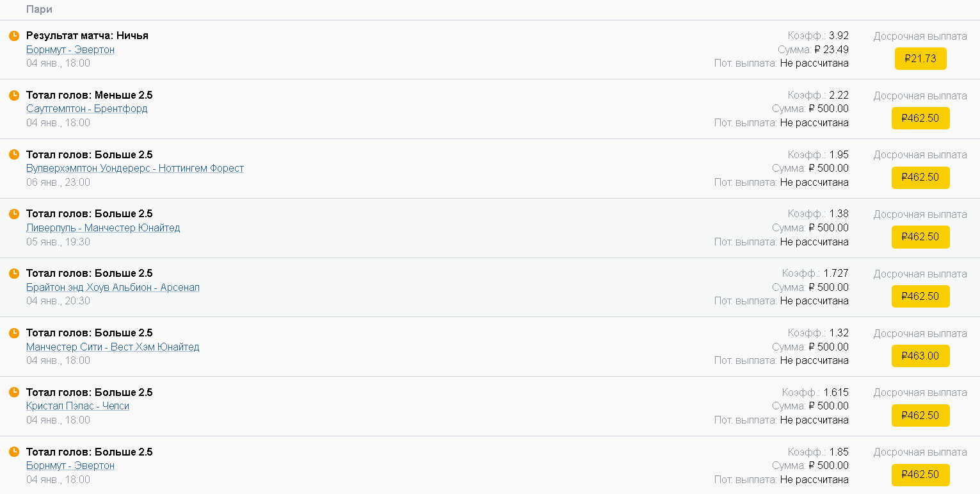Open Брайтон энд Хоув Альбион - Арсенал link
980x494 pixels.
[113, 287]
